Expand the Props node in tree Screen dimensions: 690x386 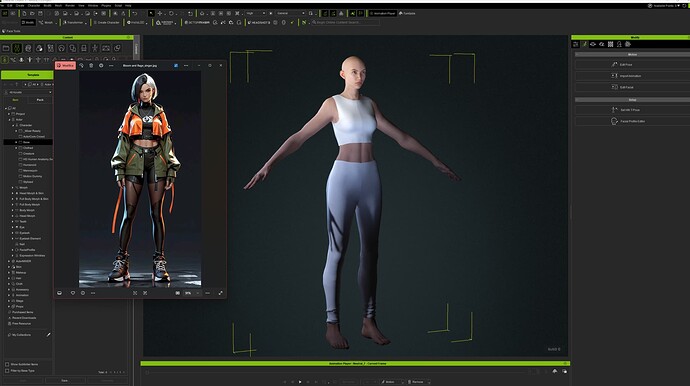(9, 306)
